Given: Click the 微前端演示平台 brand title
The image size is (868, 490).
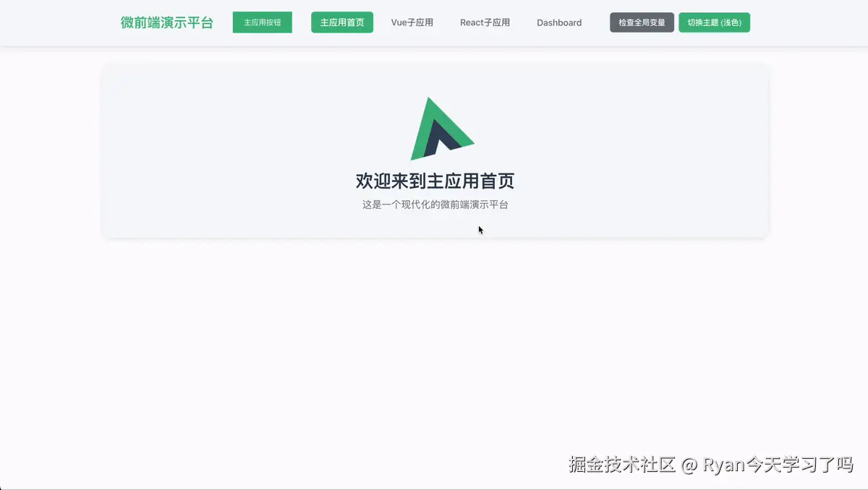Looking at the screenshot, I should [x=166, y=22].
